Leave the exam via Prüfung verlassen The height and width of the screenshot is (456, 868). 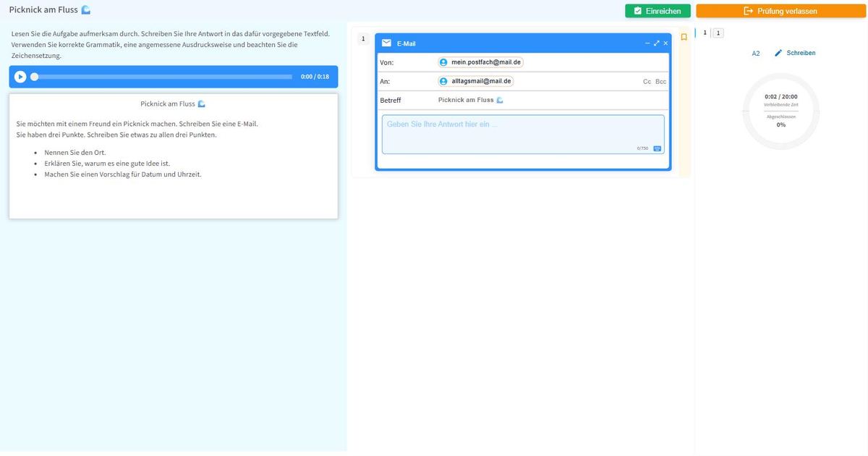pos(780,11)
